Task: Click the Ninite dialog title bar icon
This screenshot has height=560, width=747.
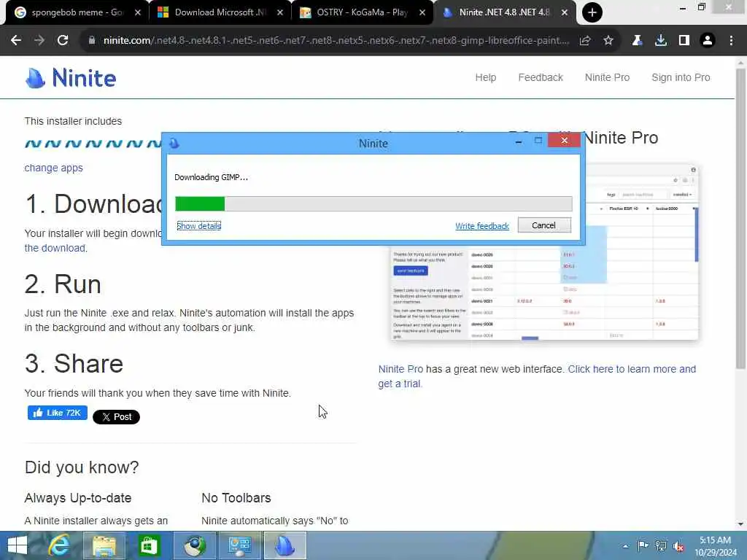Action: coord(174,144)
